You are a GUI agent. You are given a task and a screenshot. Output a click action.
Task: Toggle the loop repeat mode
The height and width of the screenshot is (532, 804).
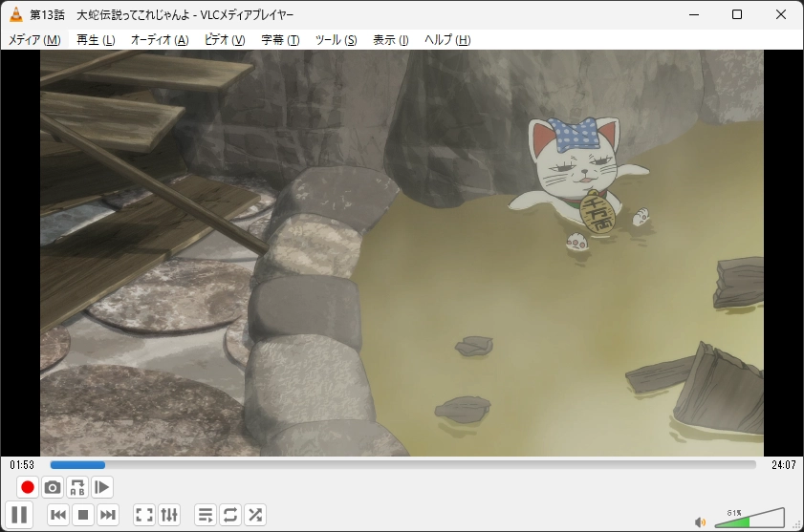click(x=230, y=516)
